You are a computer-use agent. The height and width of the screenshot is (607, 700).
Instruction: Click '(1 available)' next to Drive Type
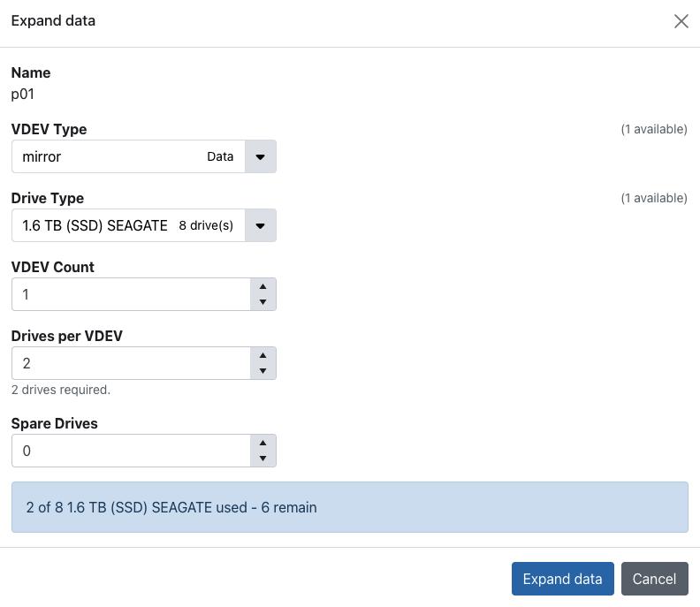click(x=654, y=198)
